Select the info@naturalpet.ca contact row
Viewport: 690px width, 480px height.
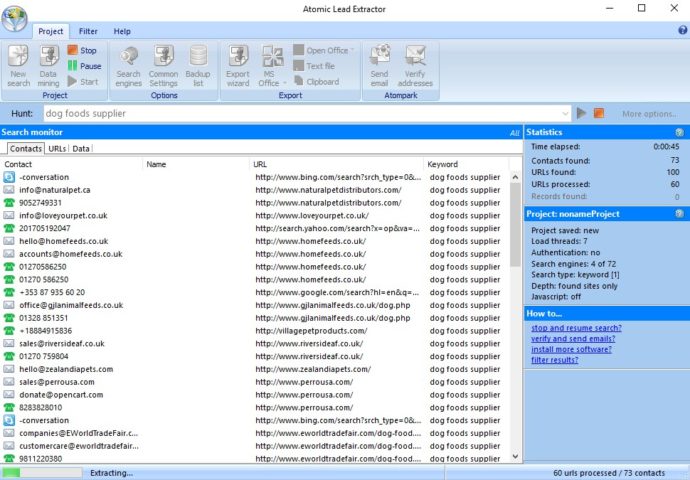(54, 190)
